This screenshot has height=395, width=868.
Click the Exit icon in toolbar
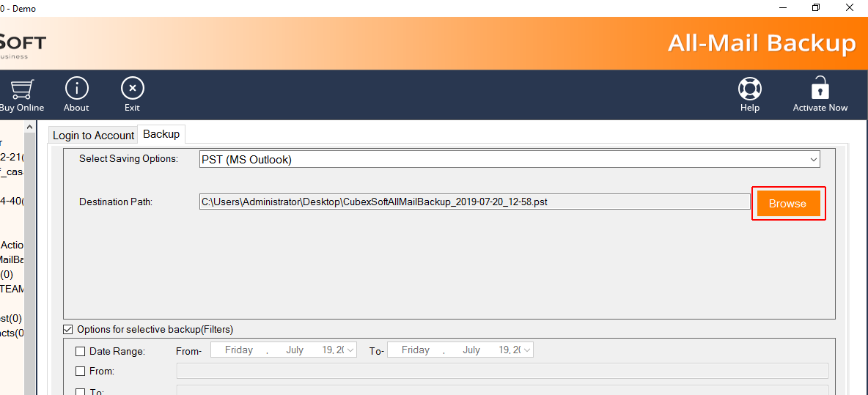tap(132, 89)
